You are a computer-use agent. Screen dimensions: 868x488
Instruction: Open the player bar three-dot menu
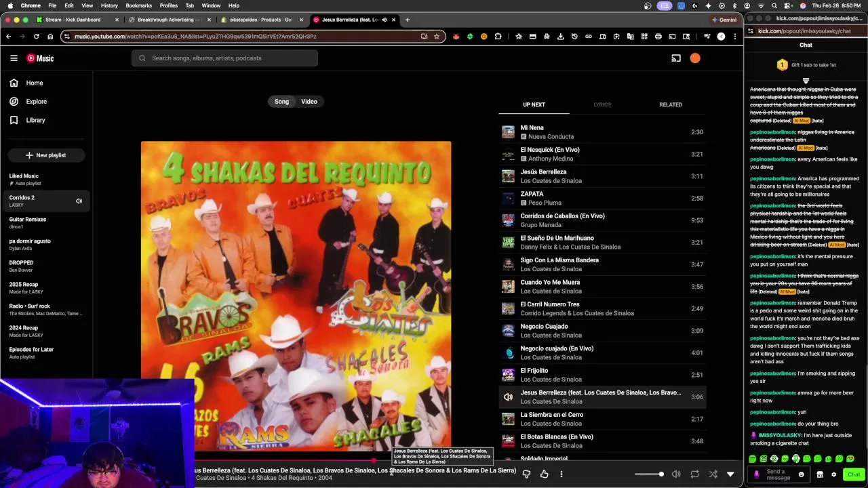point(561,474)
